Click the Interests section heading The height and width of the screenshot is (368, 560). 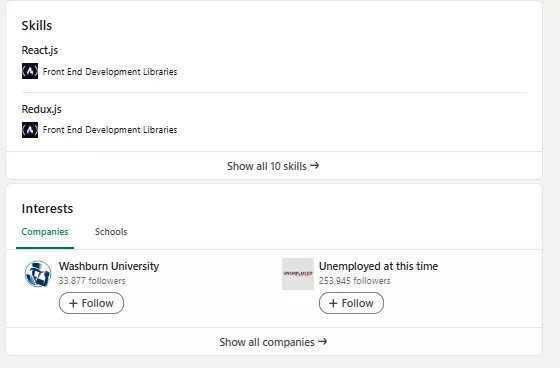click(48, 209)
